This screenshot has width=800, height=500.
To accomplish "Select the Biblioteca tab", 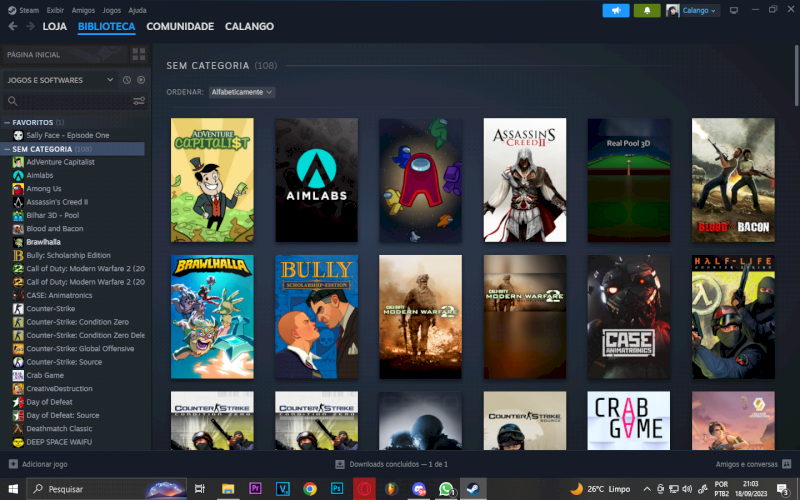I will 107,26.
